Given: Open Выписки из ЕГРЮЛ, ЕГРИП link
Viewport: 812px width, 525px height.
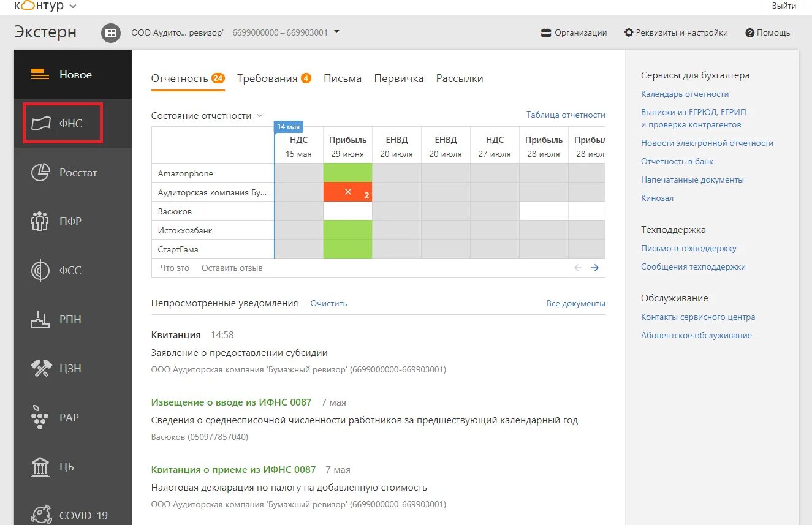Looking at the screenshot, I should pyautogui.click(x=694, y=118).
